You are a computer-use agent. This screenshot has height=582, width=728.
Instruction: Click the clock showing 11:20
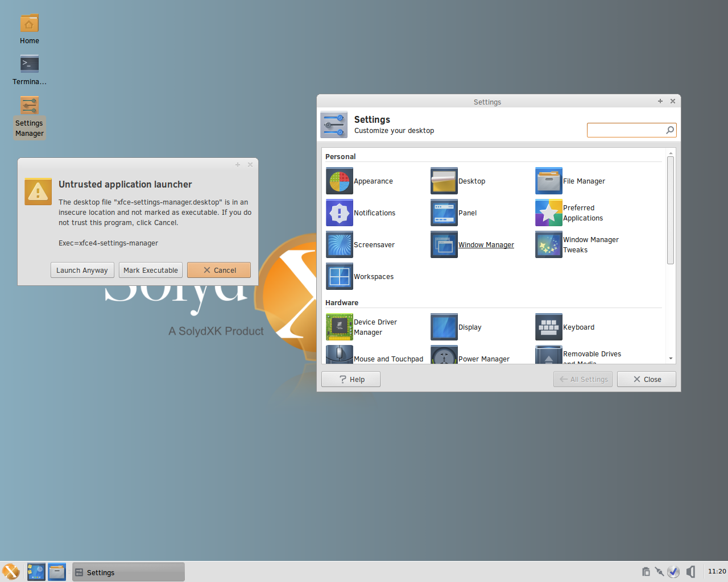pos(717,571)
